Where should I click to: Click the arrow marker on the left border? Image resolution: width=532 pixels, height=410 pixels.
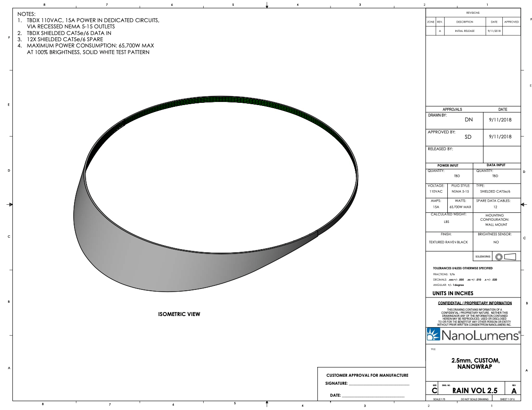click(x=11, y=204)
